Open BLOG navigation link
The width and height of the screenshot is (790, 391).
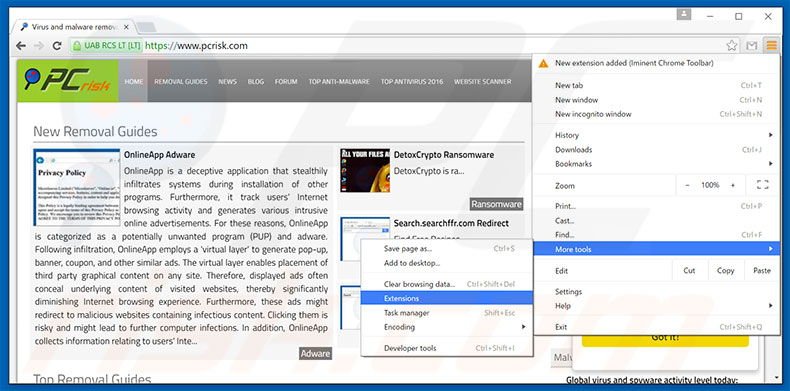click(x=256, y=81)
